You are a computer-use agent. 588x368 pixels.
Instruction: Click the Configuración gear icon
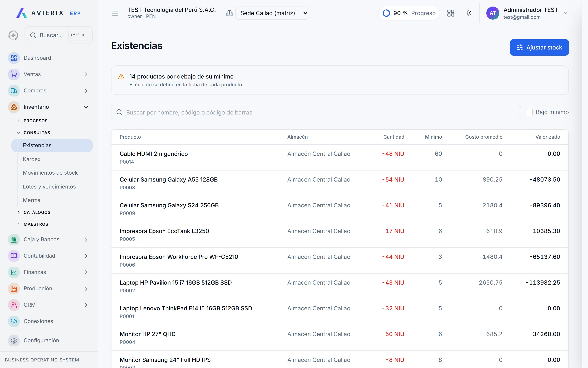click(x=14, y=340)
